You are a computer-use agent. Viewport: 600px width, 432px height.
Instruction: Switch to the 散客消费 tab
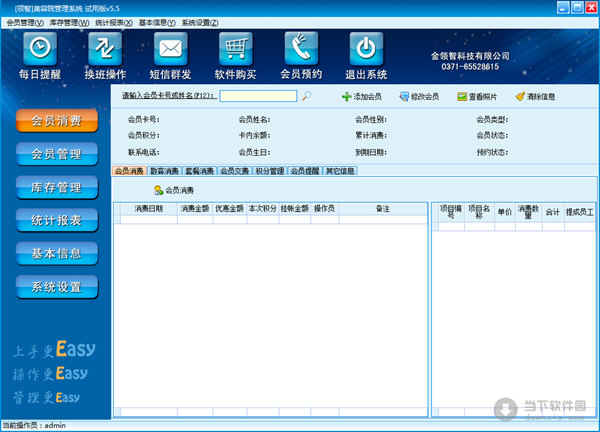click(165, 171)
